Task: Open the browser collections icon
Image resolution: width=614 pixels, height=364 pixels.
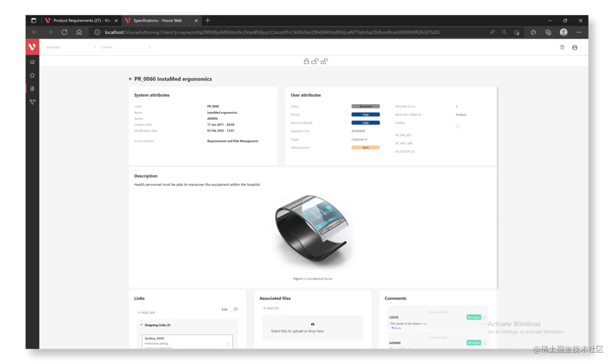Action: click(x=548, y=32)
